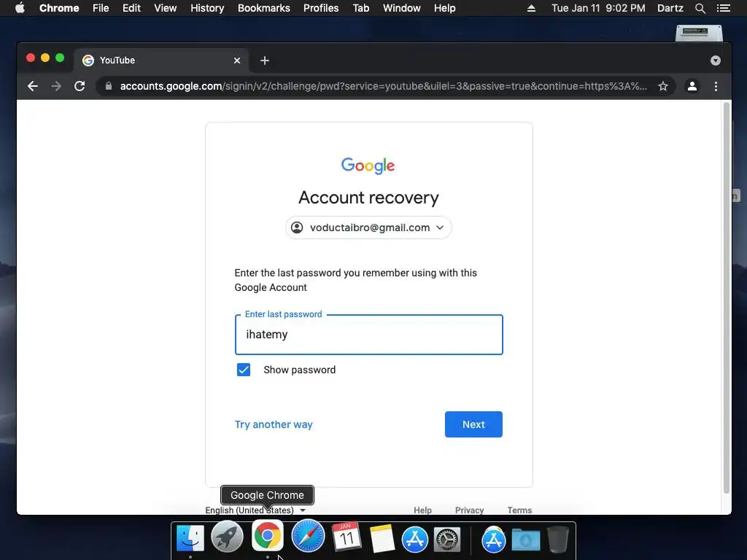The width and height of the screenshot is (747, 560).
Task: Bookmark this page with the star icon
Action: click(662, 86)
